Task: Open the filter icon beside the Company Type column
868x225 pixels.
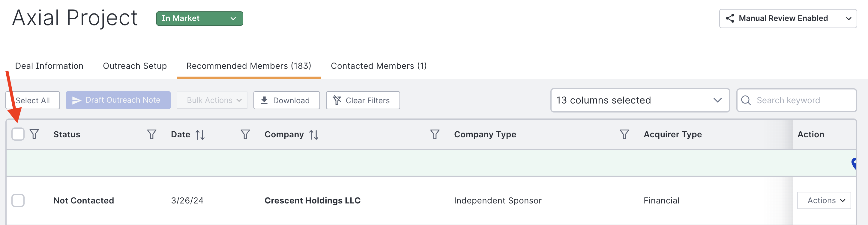Action: tap(435, 135)
